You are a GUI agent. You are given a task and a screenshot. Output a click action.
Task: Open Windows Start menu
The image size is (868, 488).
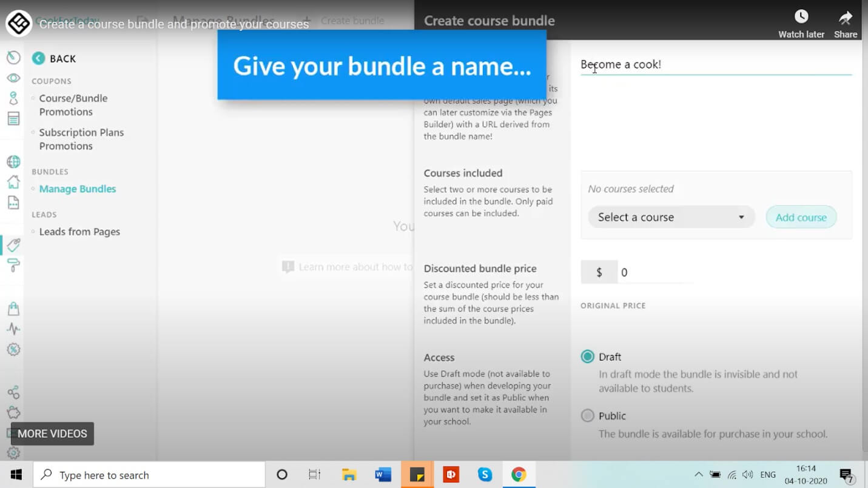point(16,475)
